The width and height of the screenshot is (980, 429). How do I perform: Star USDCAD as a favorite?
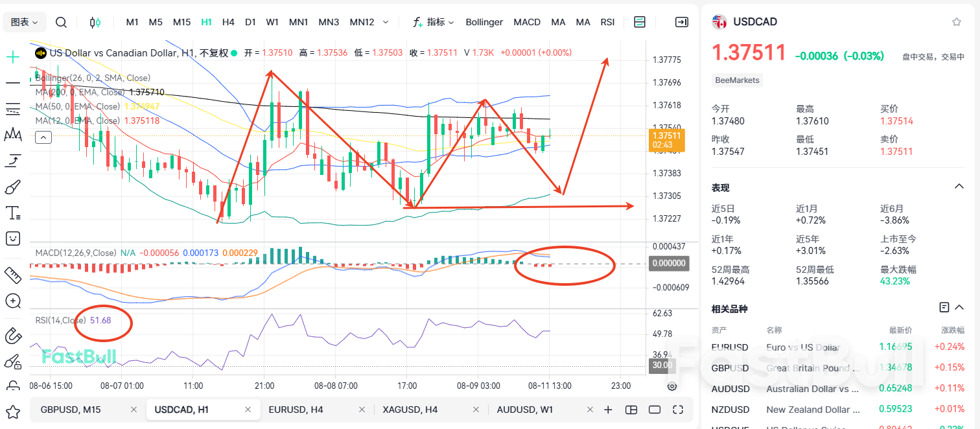957,21
